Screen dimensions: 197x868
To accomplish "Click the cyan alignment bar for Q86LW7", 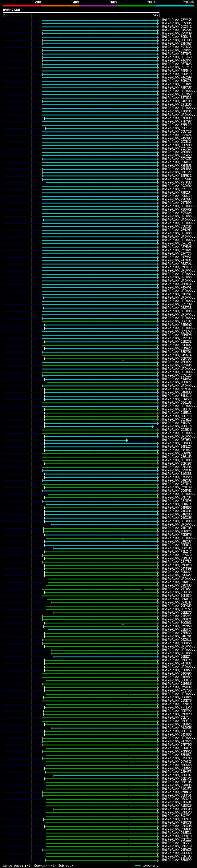I will pyautogui.click(x=106, y=776).
